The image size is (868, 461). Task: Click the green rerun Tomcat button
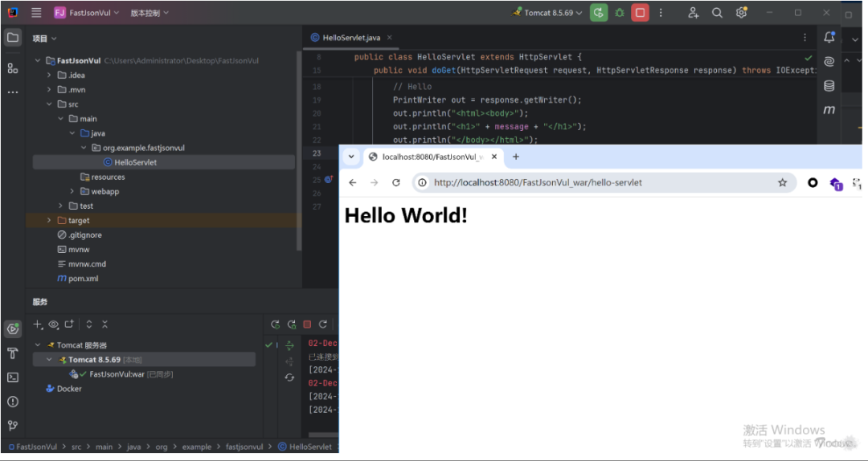(599, 13)
